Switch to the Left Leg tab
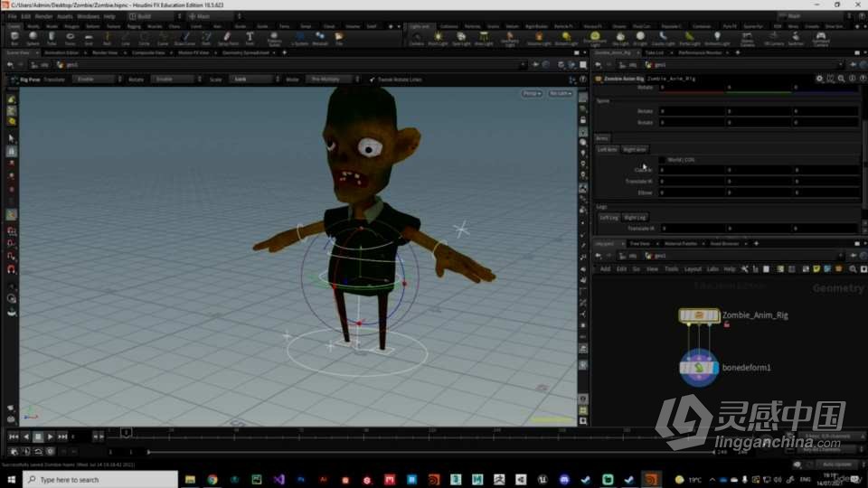 pos(609,218)
